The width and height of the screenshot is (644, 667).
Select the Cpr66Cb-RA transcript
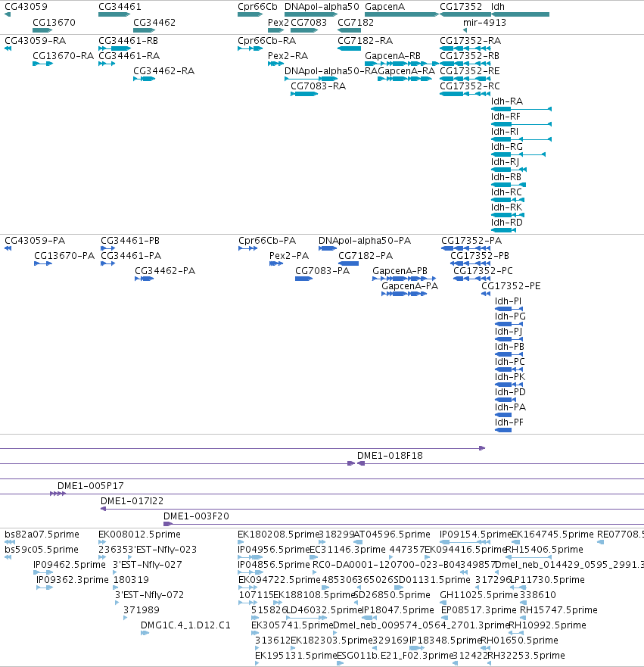coord(250,48)
